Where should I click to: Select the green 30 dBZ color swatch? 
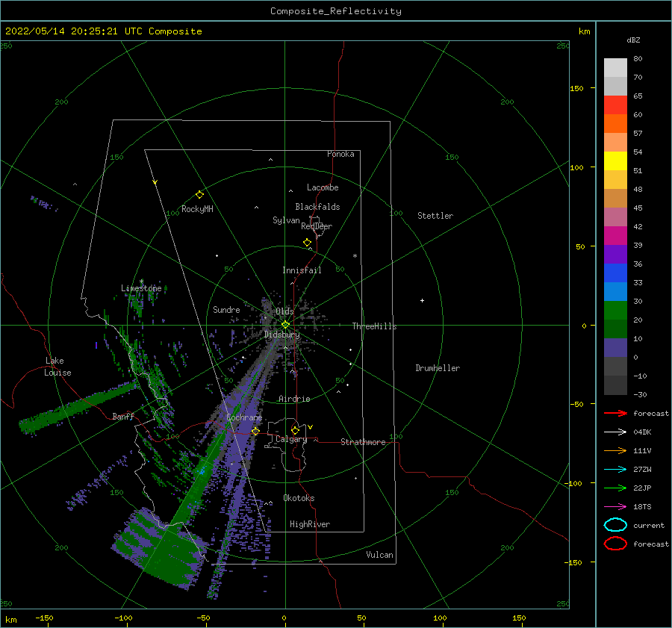[615, 310]
